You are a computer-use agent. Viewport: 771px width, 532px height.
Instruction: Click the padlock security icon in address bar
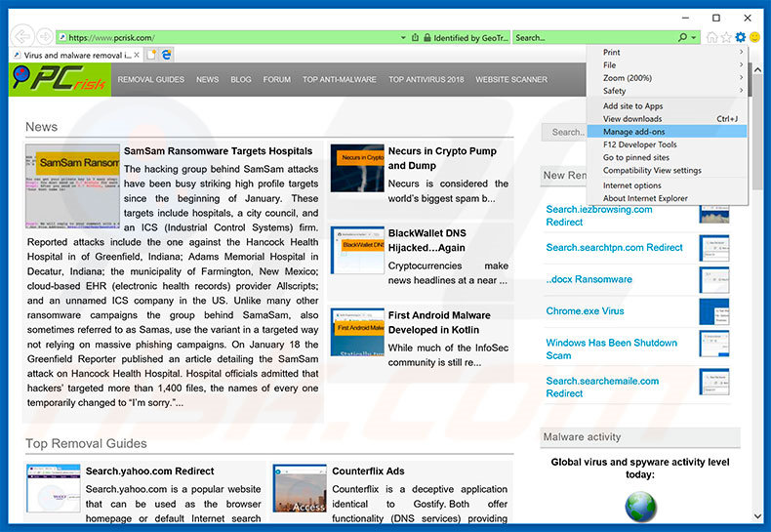(x=426, y=37)
